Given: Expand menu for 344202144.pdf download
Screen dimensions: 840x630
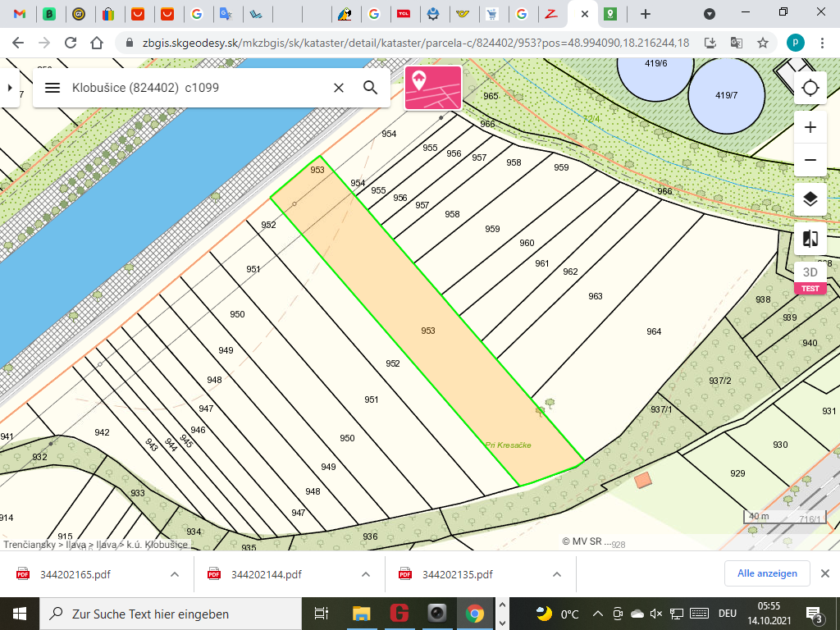Looking at the screenshot, I should tap(365, 574).
